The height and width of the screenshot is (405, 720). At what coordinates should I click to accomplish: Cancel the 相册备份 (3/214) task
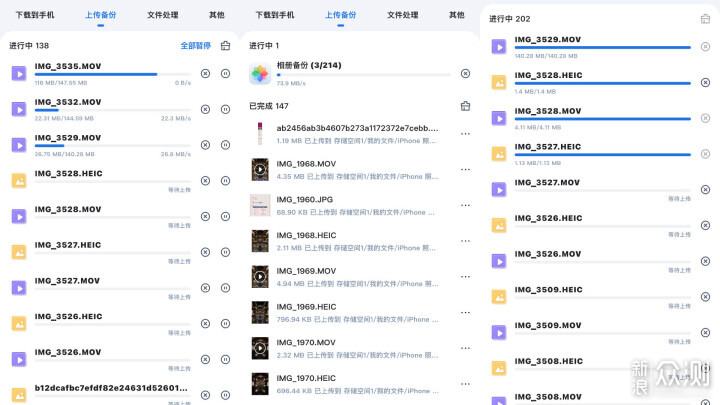click(x=465, y=73)
